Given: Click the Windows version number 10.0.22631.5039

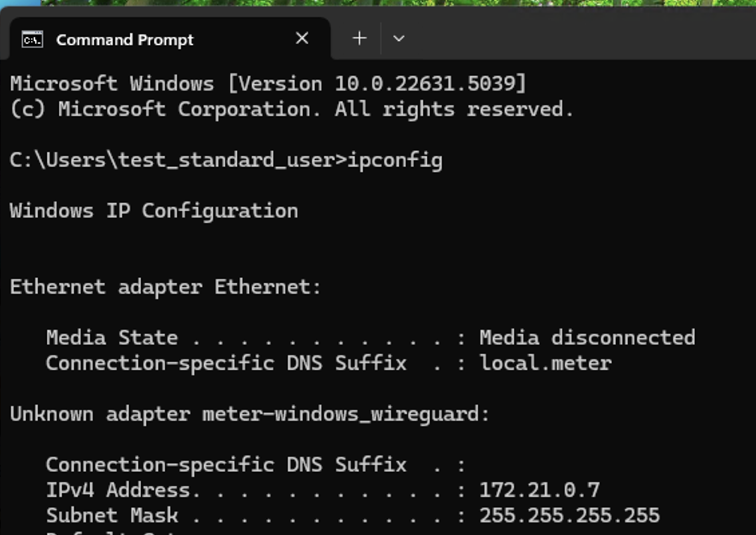Looking at the screenshot, I should pyautogui.click(x=425, y=84).
